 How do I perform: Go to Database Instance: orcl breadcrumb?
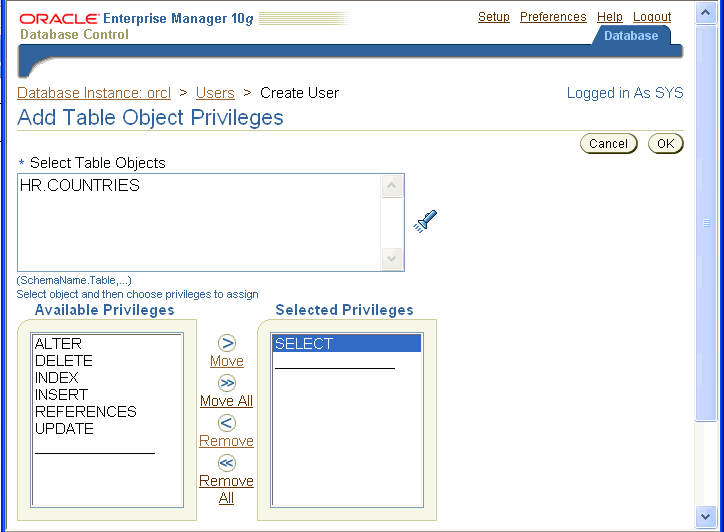(94, 93)
